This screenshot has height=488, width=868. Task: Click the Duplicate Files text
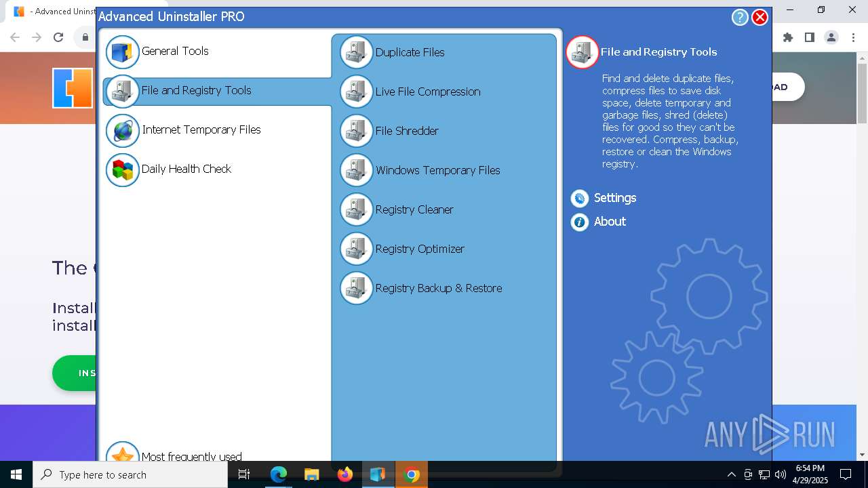pyautogui.click(x=410, y=52)
